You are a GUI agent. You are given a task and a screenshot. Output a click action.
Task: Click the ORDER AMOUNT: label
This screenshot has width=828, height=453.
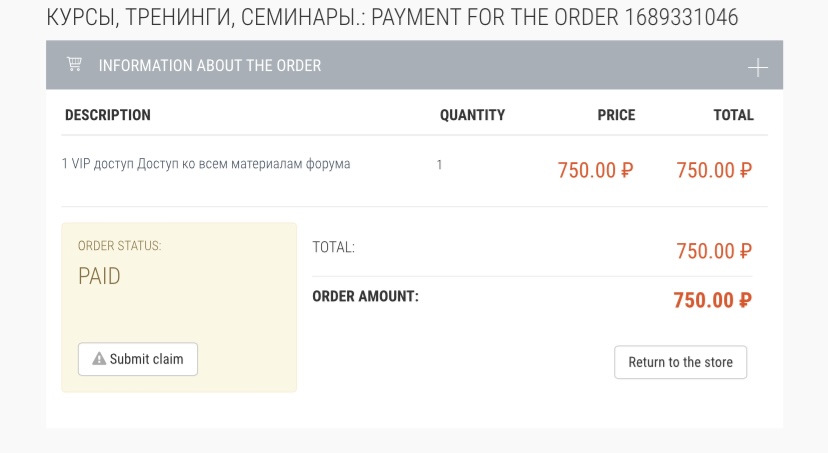[x=365, y=296]
